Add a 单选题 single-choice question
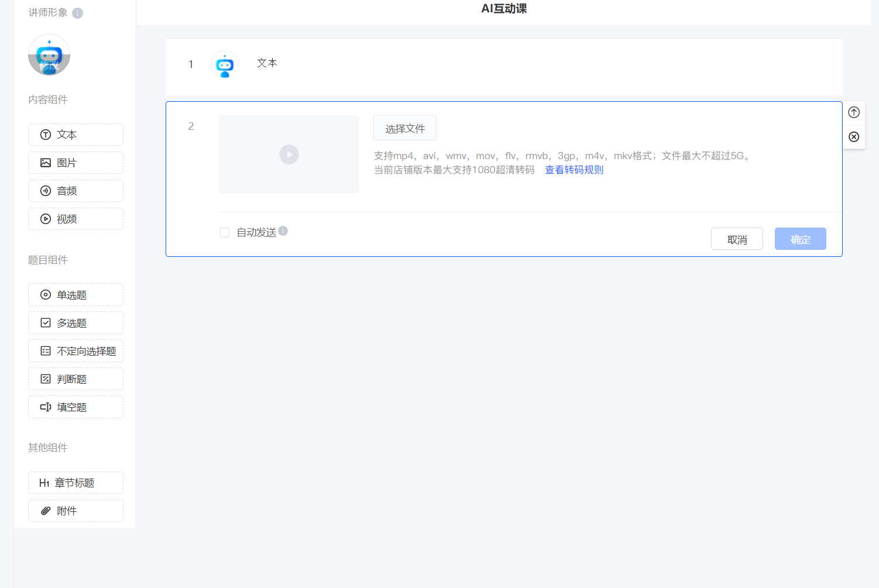 pos(75,295)
